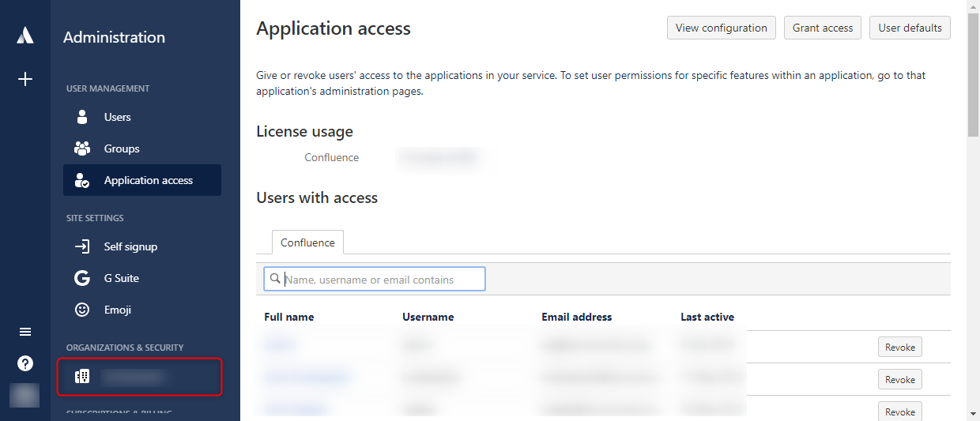Screen dimensions: 980x421
Task: Click the Atlassian logo icon
Action: 25,36
